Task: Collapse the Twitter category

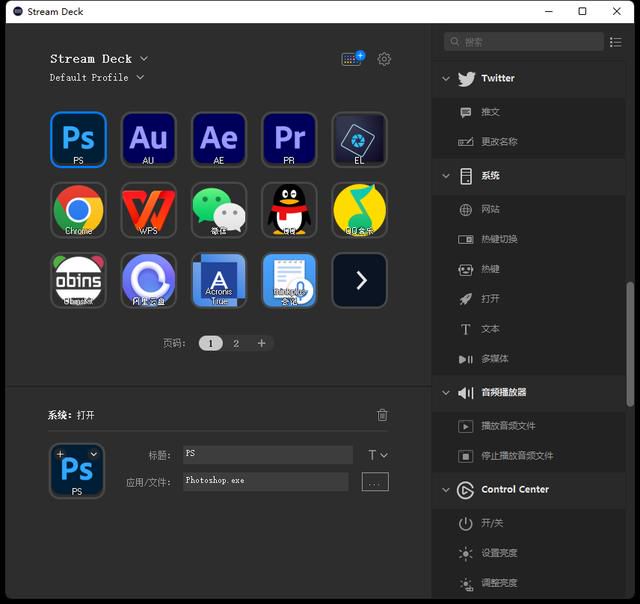Action: point(446,78)
